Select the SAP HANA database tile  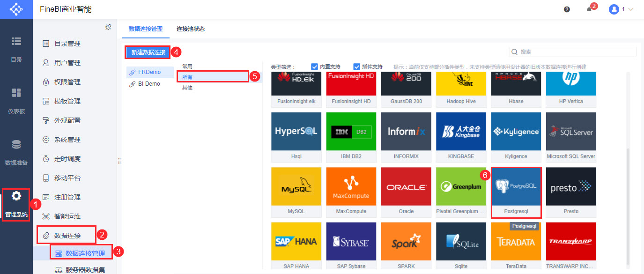pyautogui.click(x=296, y=246)
